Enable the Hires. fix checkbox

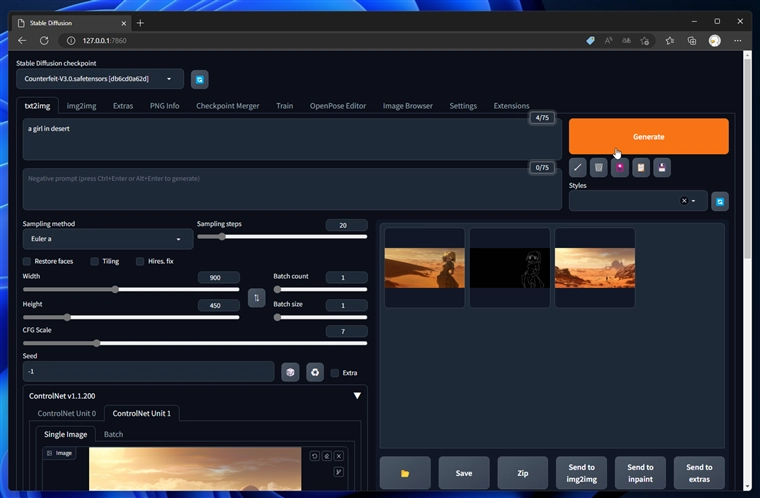pyautogui.click(x=140, y=261)
